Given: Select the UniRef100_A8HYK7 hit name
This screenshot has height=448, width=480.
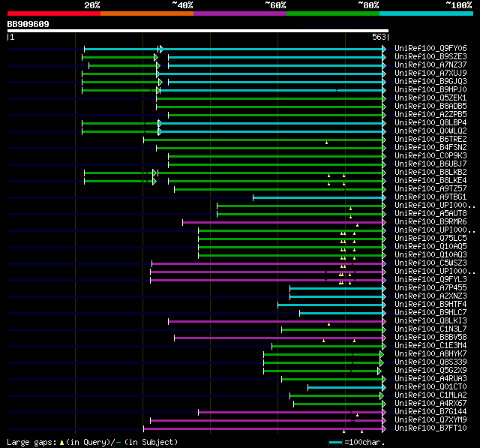Looking at the screenshot, I should 430,354.
